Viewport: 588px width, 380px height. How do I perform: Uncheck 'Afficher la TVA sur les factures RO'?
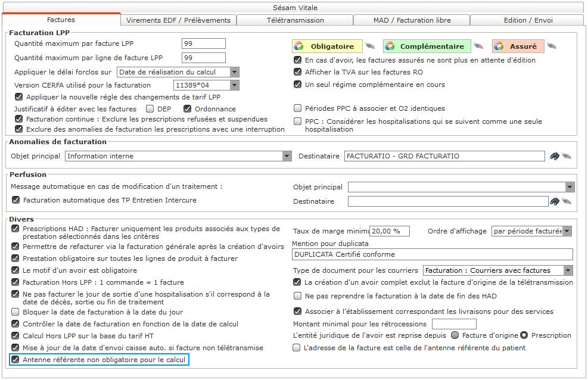pyautogui.click(x=298, y=71)
